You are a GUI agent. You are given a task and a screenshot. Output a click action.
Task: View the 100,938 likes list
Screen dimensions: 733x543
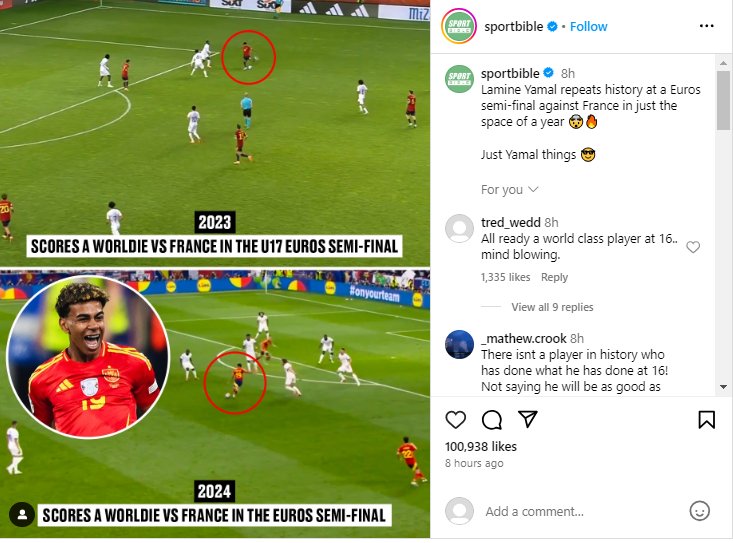(481, 446)
